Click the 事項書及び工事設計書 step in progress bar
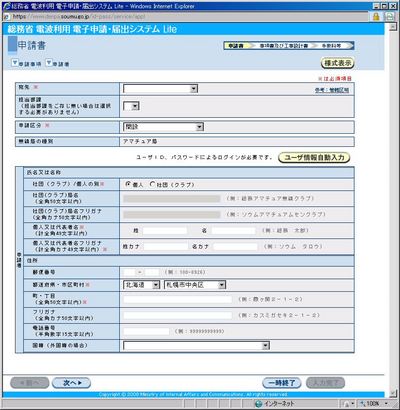The width and height of the screenshot is (400, 410). [x=284, y=46]
